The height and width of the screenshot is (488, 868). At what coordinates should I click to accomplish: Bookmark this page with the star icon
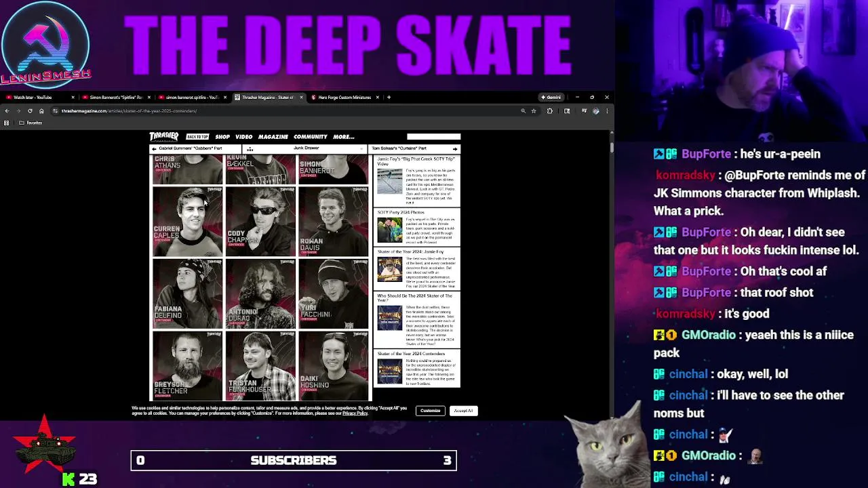[534, 110]
